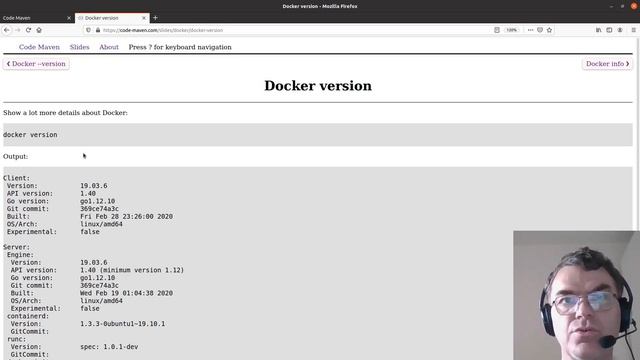Save page to Pocket
This screenshot has width=640, height=360.
pos(540,30)
